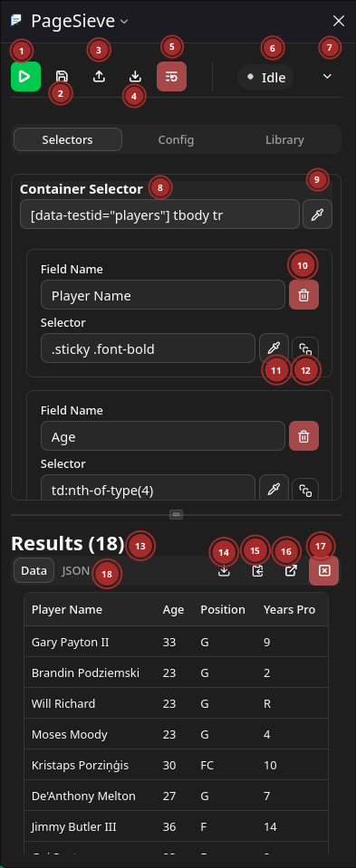The image size is (356, 868).
Task: Focus the Player Name field name input
Action: point(163,294)
